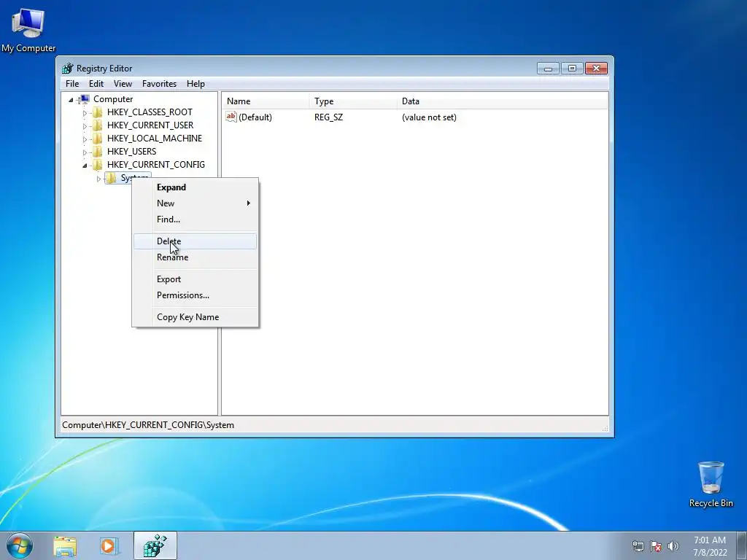Choose Copy Key Name in context menu
747x560 pixels.
195,317
